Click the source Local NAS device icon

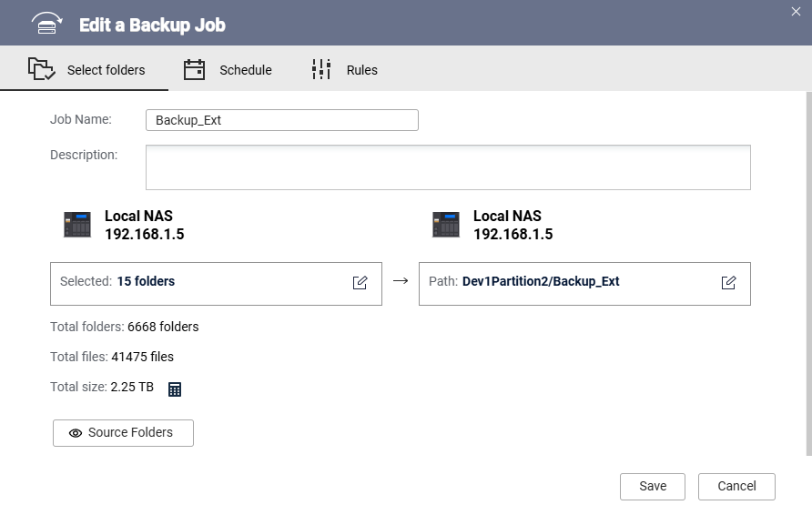pos(77,225)
